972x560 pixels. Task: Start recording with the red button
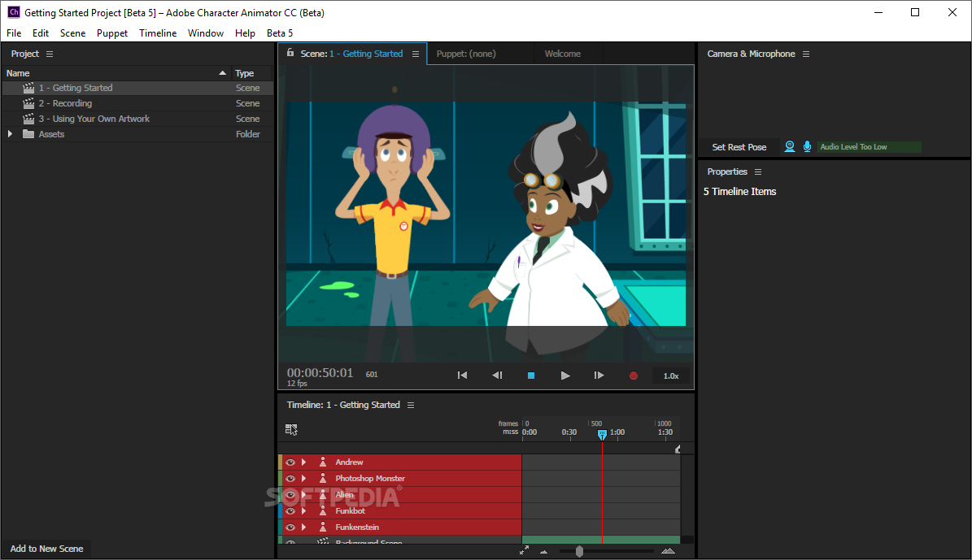tap(634, 376)
